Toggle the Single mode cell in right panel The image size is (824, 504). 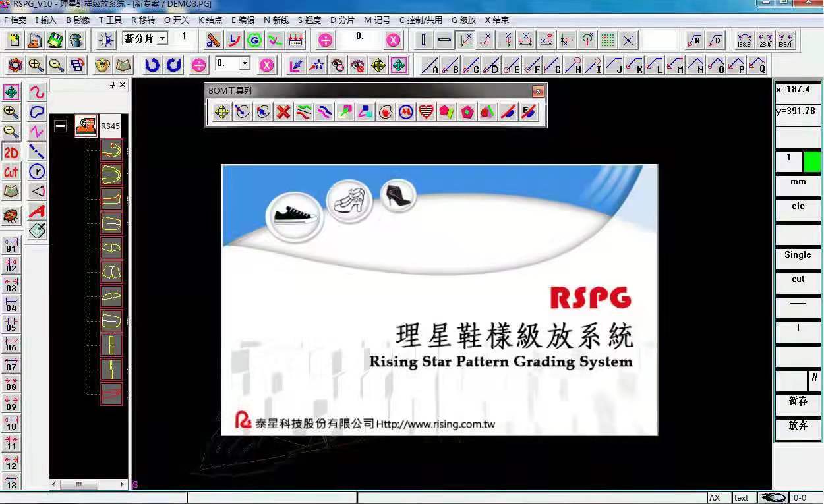(x=798, y=258)
